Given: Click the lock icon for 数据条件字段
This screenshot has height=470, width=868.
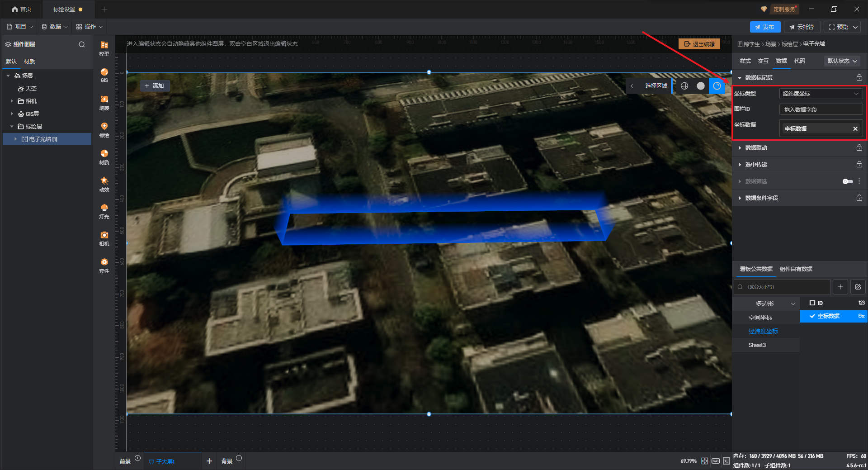Looking at the screenshot, I should click(x=859, y=198).
